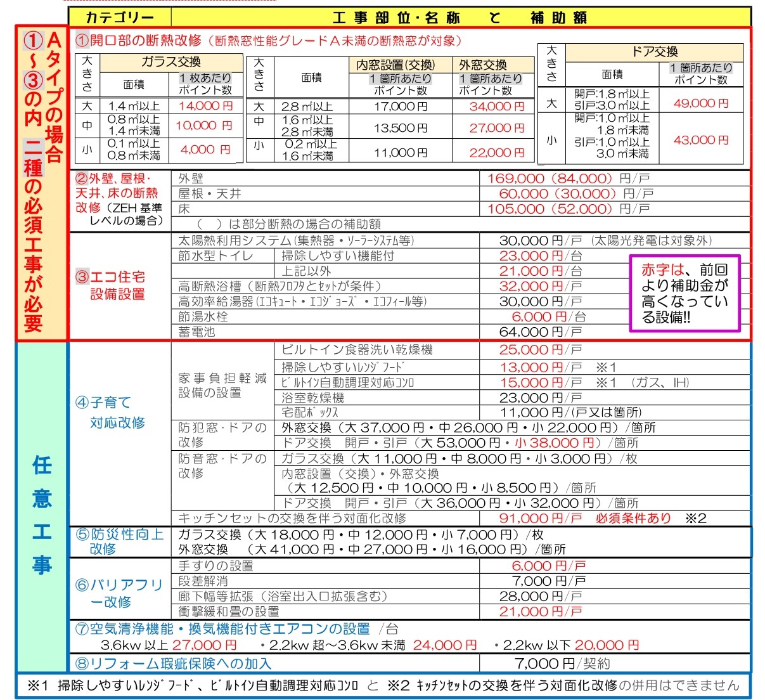765x700 pixels.
Task: Click the '43,000円' door replacement value
Action: point(701,139)
